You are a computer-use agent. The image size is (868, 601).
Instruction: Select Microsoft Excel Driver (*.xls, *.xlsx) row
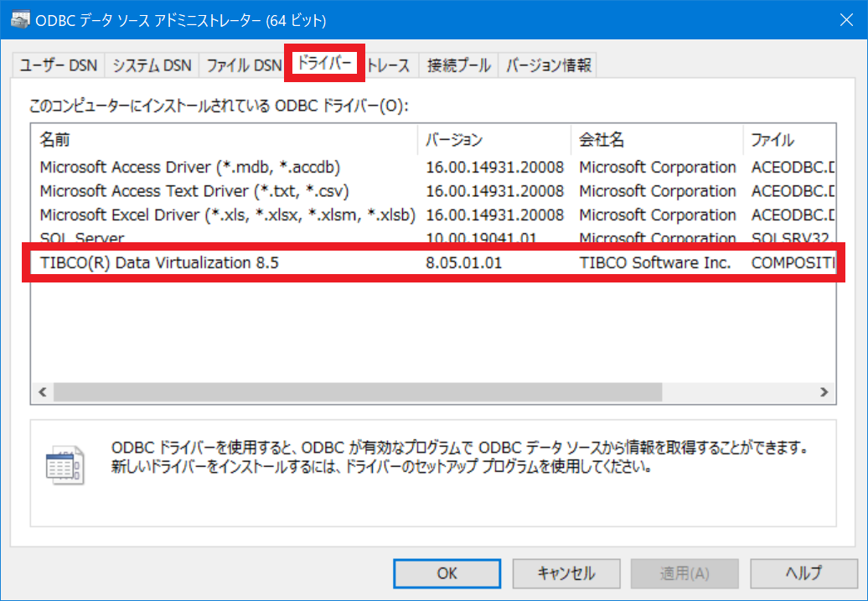click(433, 215)
